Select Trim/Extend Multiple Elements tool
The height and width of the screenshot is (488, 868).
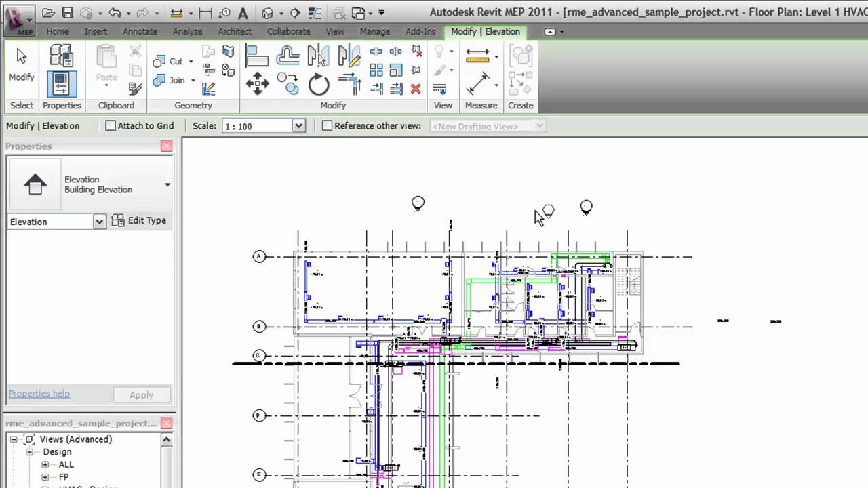click(x=396, y=89)
